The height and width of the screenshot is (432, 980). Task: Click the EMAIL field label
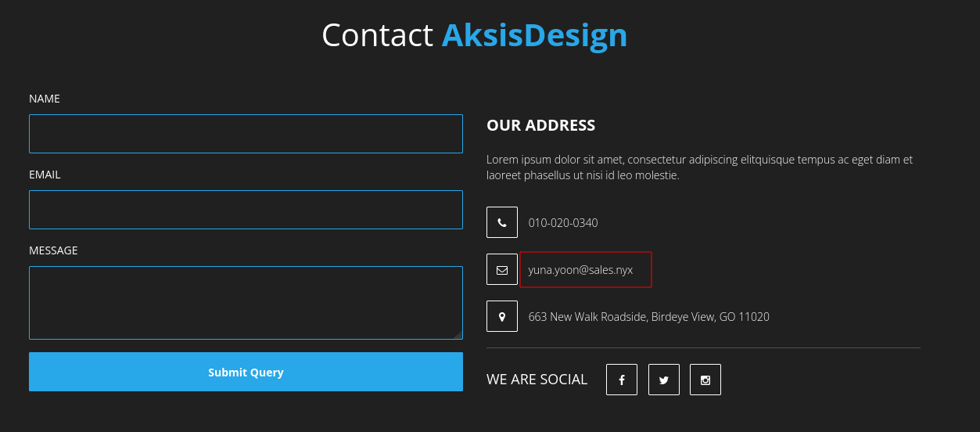45,175
